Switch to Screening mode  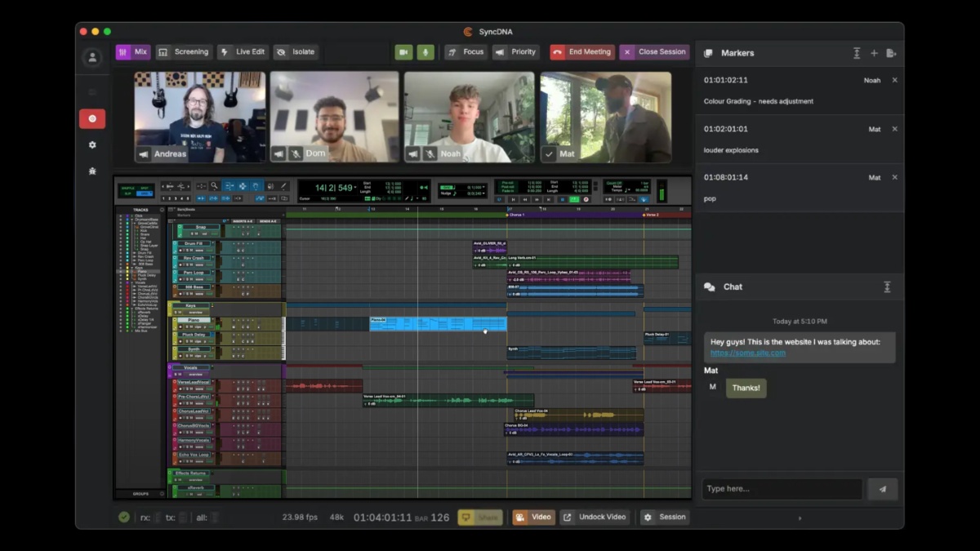coord(184,51)
